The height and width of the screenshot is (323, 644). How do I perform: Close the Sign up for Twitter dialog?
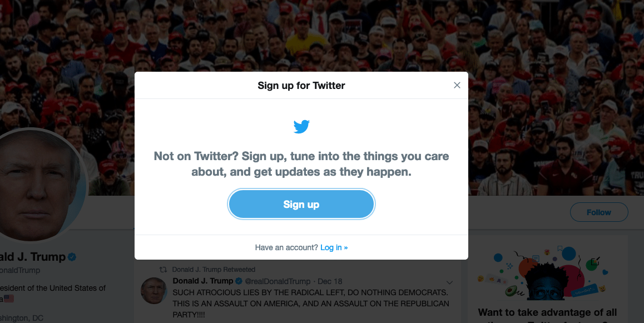coord(457,85)
